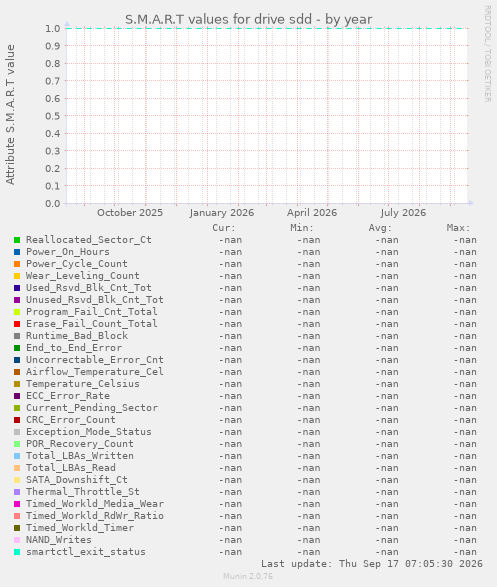The image size is (497, 587).
Task: Click the NAND_Writes legend label
Action: [59, 540]
